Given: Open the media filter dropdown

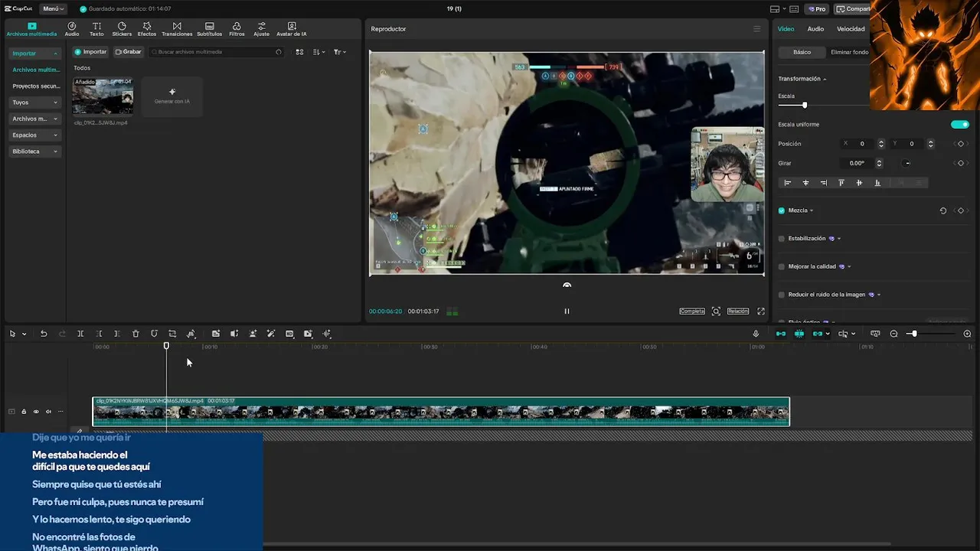Looking at the screenshot, I should point(340,52).
